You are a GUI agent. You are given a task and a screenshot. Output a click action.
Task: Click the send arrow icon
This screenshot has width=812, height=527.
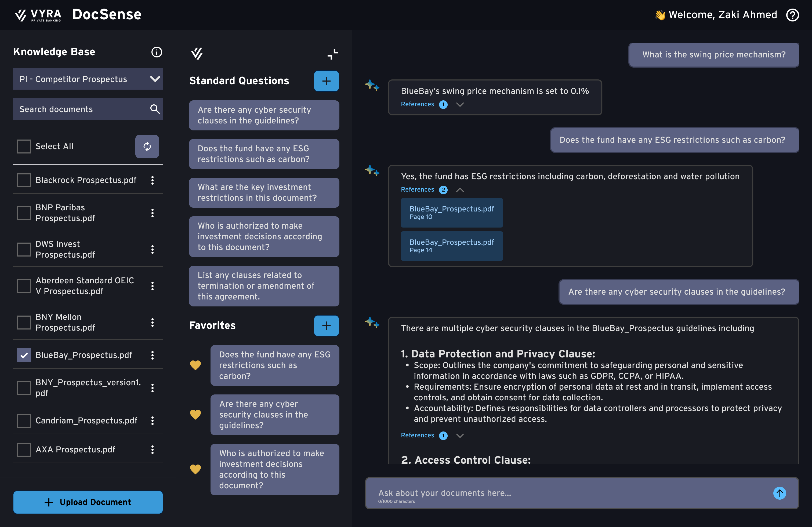pos(780,493)
